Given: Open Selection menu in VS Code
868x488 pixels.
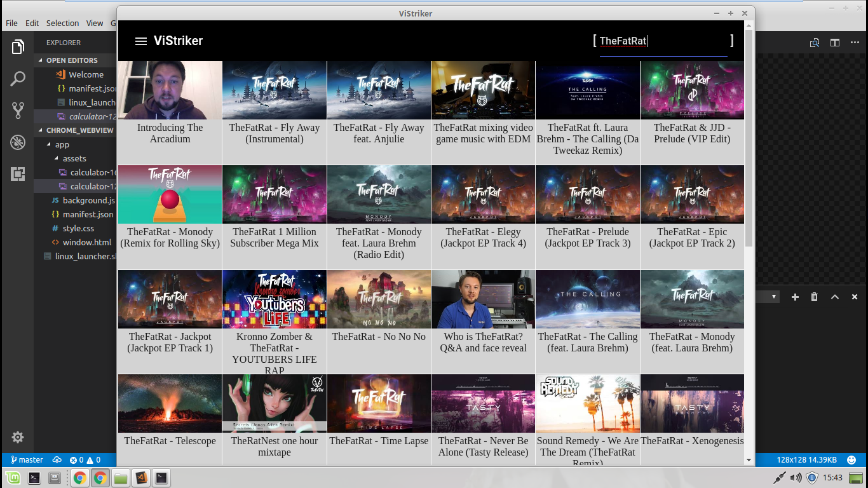Looking at the screenshot, I should point(62,23).
